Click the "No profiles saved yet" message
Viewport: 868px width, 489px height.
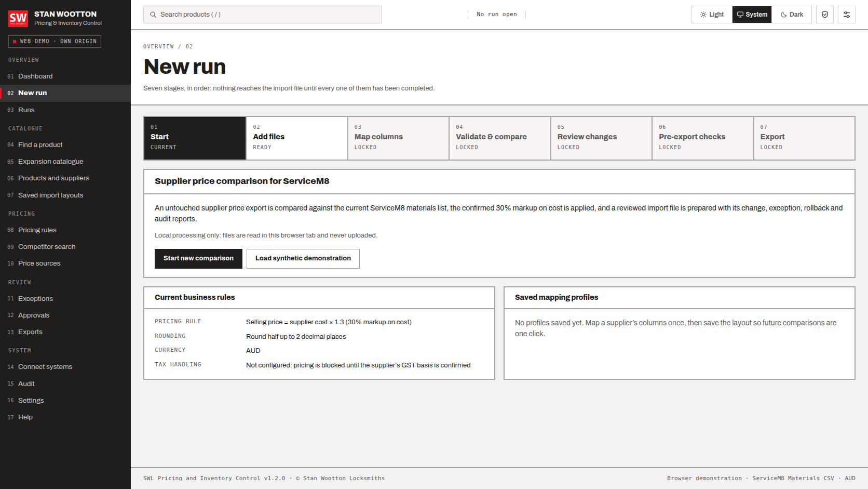click(x=675, y=328)
